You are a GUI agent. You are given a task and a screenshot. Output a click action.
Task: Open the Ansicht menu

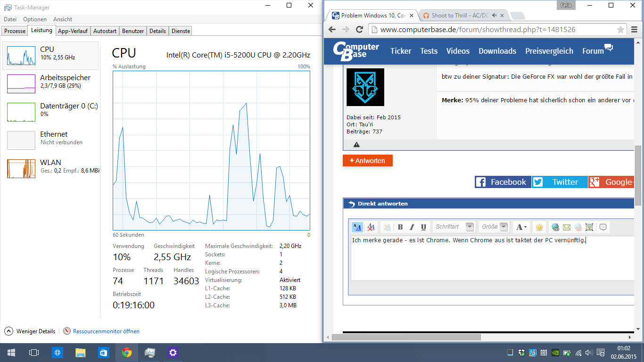(x=63, y=19)
